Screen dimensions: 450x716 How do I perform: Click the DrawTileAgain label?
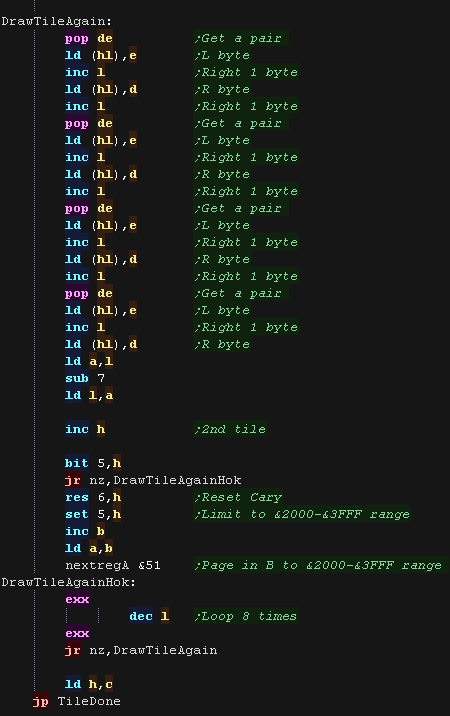[x=56, y=21]
